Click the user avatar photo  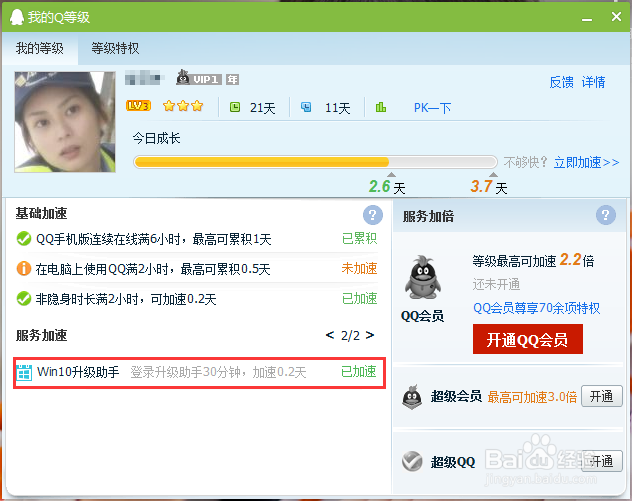65,122
